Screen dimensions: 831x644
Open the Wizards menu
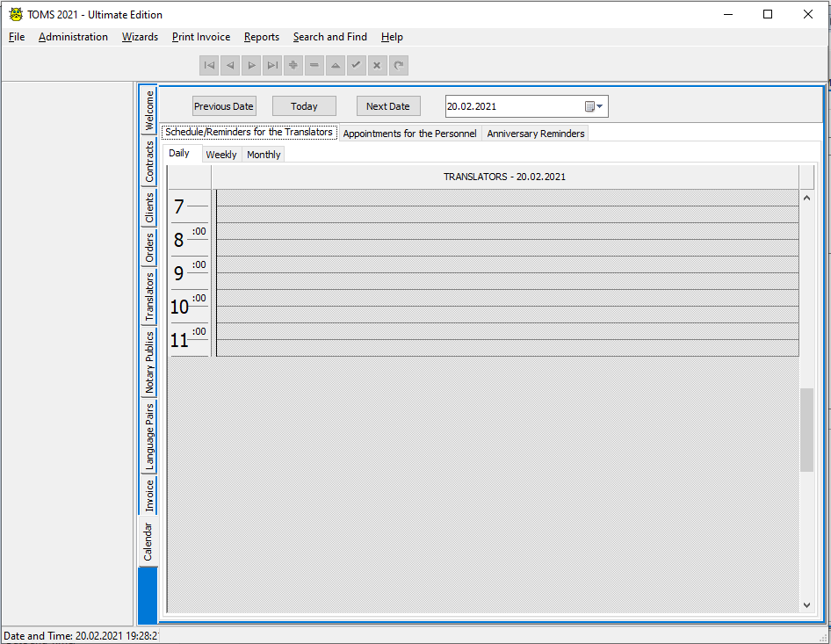click(140, 37)
